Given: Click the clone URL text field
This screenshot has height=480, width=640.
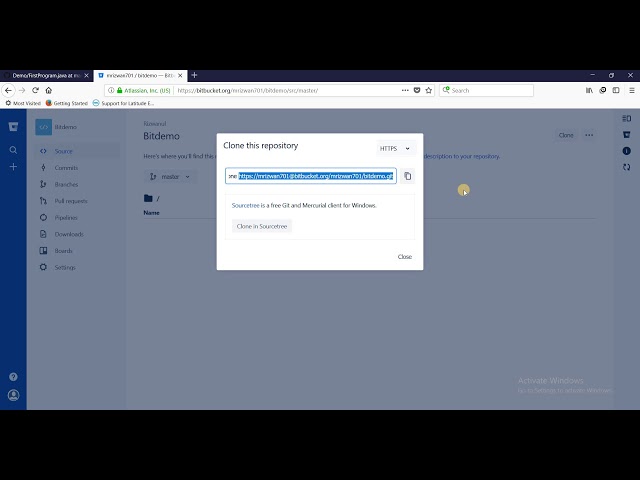Looking at the screenshot, I should click(311, 176).
